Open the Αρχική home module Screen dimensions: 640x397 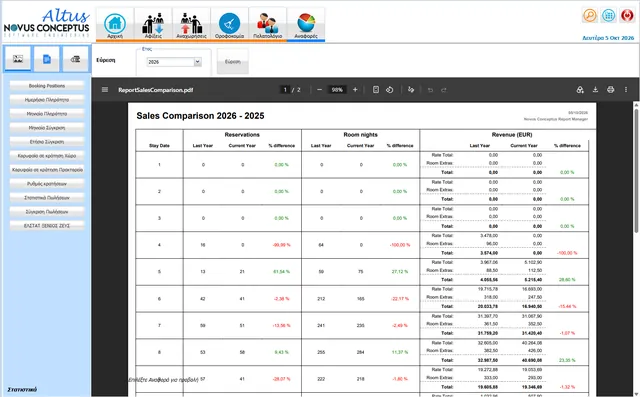115,25
